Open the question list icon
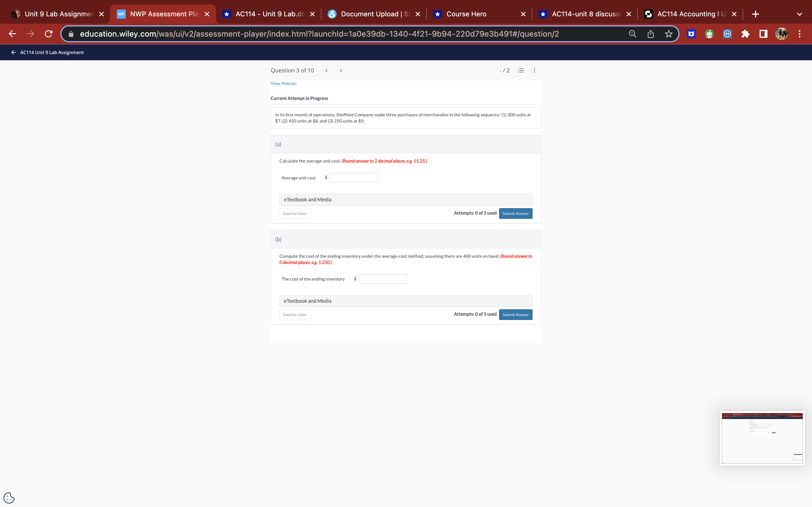This screenshot has height=507, width=812. (521, 70)
